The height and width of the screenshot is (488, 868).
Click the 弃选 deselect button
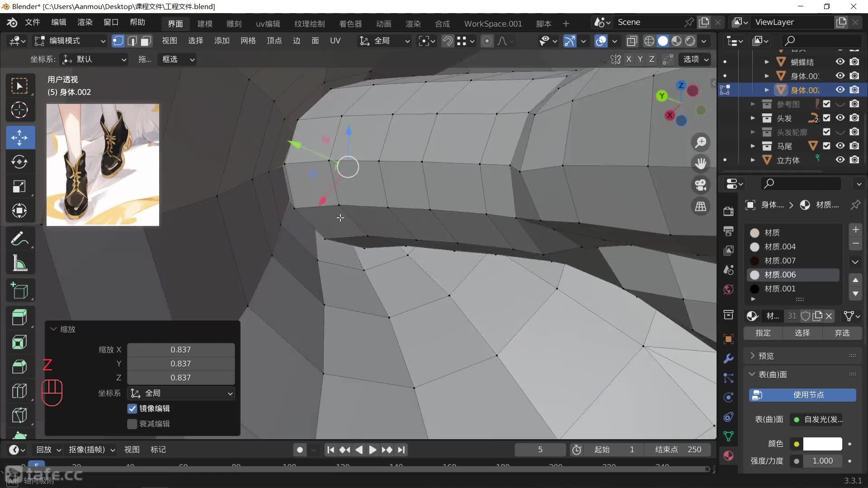tap(842, 333)
